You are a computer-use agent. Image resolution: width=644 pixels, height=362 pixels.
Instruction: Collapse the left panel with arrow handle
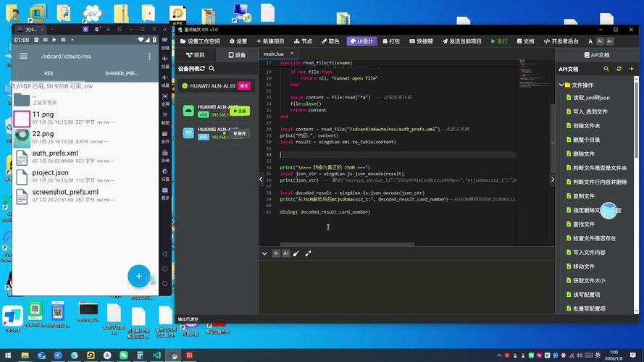point(261,180)
